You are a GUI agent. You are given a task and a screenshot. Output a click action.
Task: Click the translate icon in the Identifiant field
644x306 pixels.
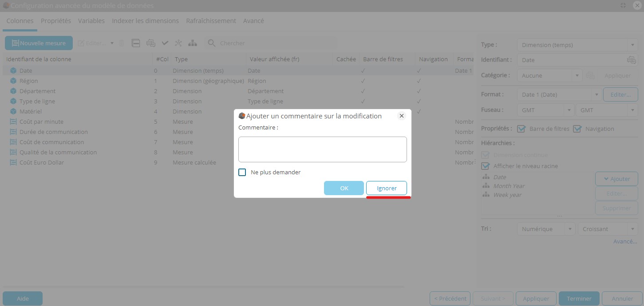pyautogui.click(x=631, y=60)
